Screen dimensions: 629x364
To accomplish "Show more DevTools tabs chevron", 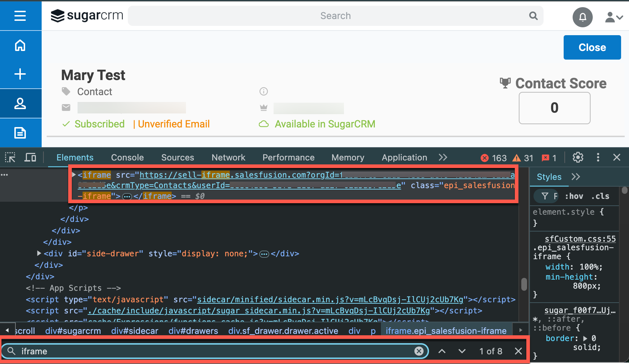I will [x=443, y=157].
